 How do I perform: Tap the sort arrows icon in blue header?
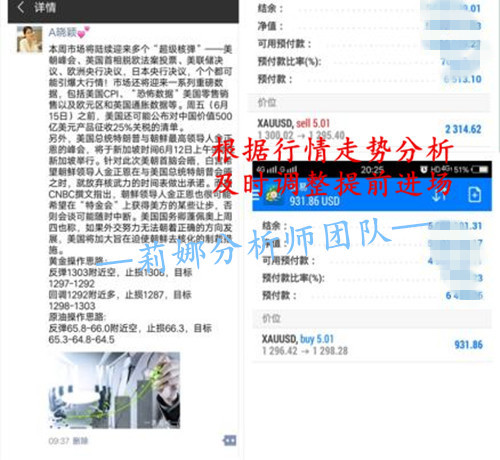pos(439,195)
